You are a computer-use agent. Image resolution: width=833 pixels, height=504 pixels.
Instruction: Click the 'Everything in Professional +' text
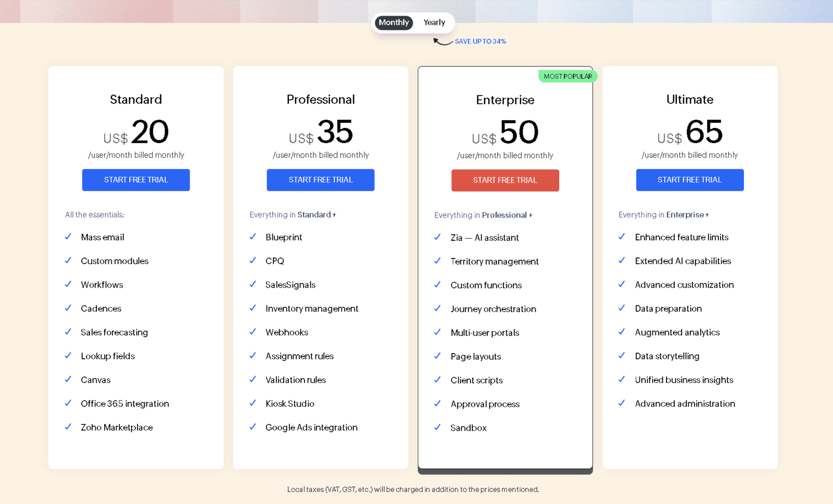tap(483, 215)
